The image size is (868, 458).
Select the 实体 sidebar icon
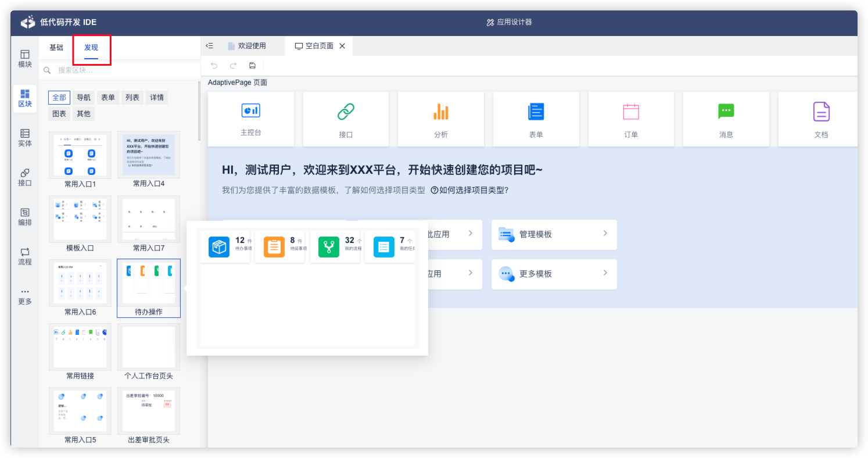25,138
